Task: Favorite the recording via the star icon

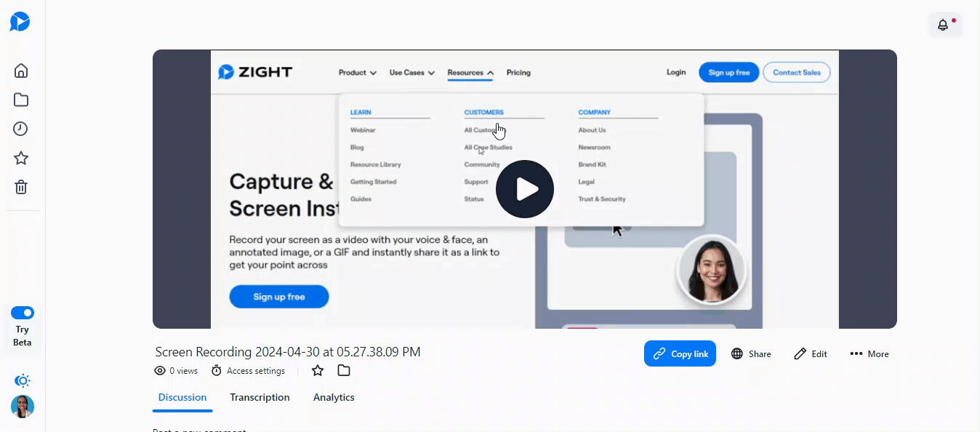Action: click(x=318, y=370)
